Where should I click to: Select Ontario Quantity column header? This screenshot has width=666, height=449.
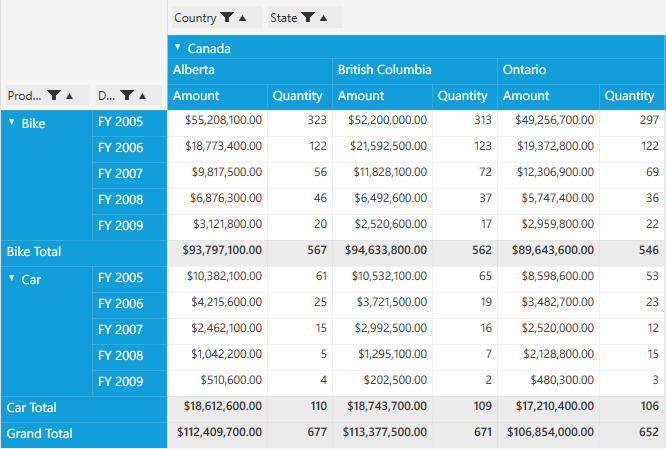tap(631, 96)
